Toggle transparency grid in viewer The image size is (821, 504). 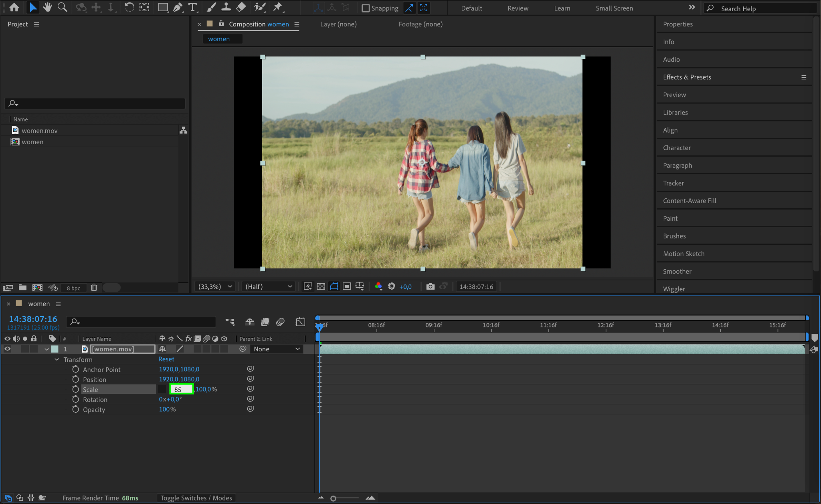coord(321,286)
